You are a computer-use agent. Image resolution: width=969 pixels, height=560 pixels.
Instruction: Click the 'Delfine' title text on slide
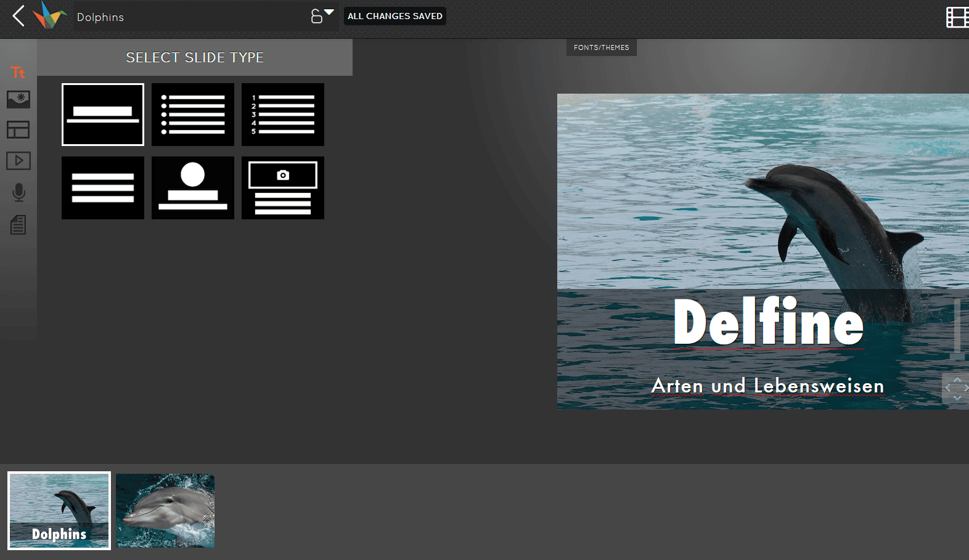768,322
